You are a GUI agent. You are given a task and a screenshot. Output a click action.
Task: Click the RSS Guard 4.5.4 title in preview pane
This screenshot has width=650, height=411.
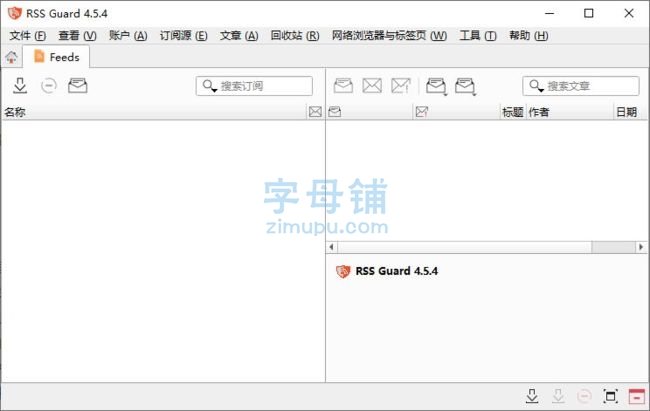click(397, 271)
